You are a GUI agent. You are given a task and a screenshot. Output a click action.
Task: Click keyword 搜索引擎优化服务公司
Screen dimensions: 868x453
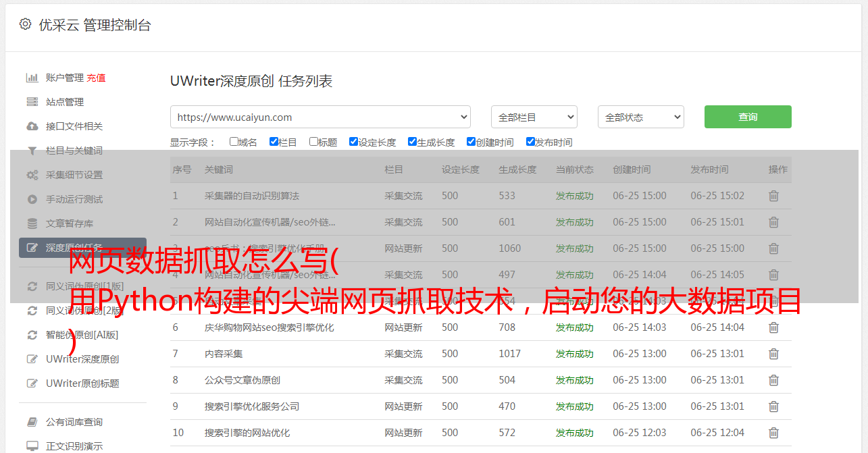point(252,406)
